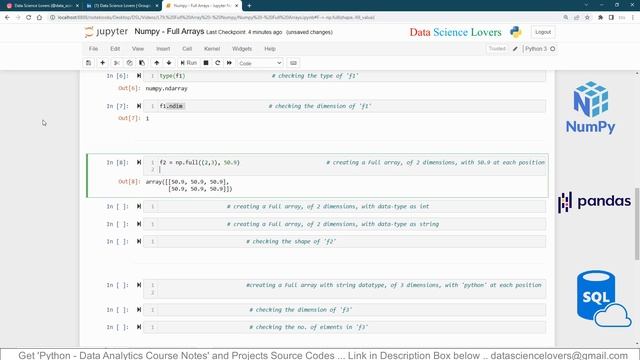Click the numpy.ndarray output text
This screenshot has width=640, height=360.
pos(167,88)
